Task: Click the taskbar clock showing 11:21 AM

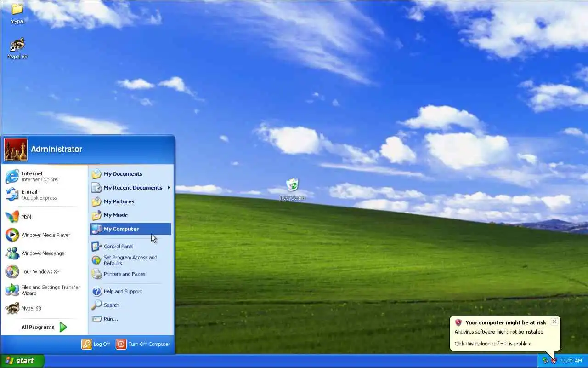Action: 571,361
